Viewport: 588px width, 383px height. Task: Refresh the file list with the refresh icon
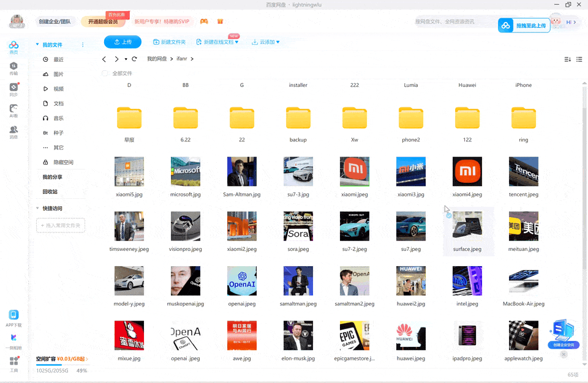coord(135,59)
